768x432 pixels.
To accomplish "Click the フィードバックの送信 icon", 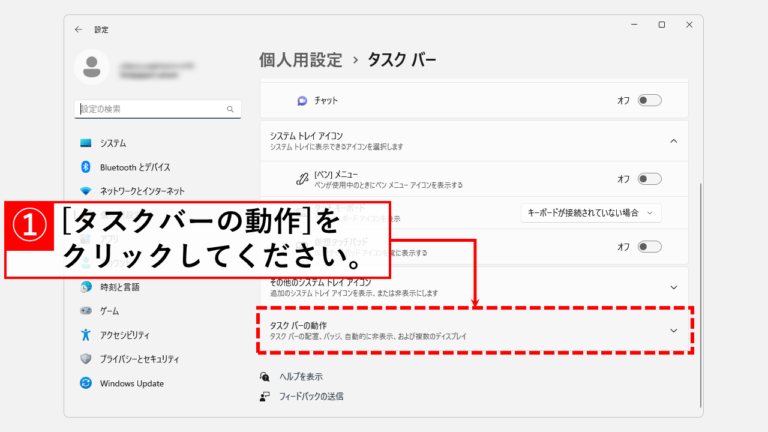I will pos(264,396).
